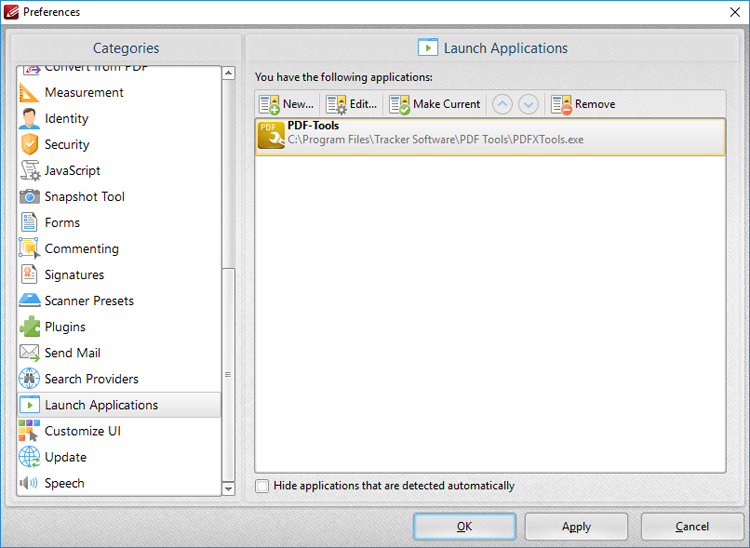The image size is (750, 548).
Task: Click the Launch Applications play icon in list
Action: [29, 405]
